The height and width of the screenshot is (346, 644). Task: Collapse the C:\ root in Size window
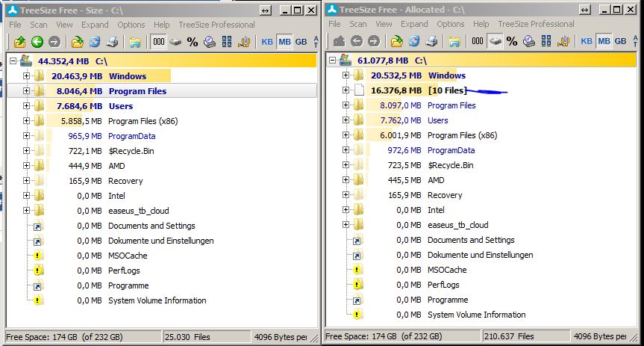pyautogui.click(x=13, y=61)
